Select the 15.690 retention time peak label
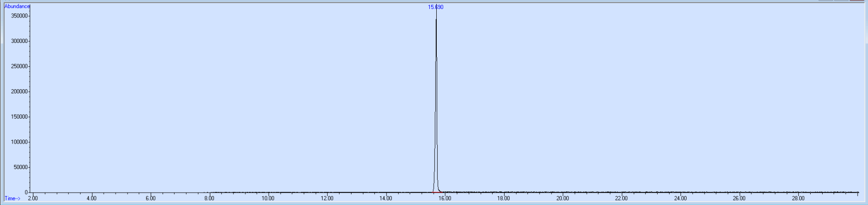Screen dimensions: 868x205 point(436,7)
